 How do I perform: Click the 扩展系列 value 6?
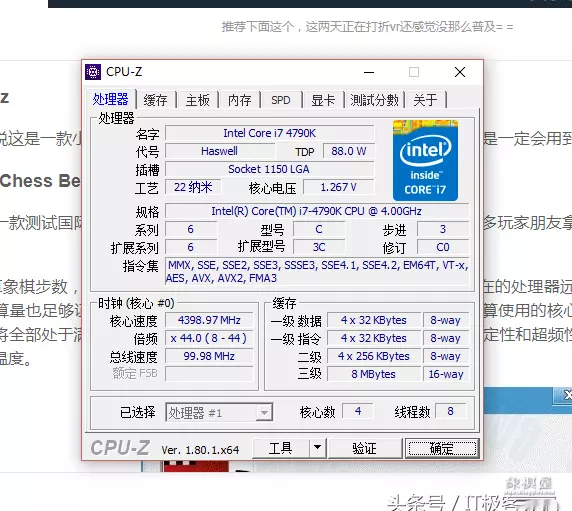(191, 247)
